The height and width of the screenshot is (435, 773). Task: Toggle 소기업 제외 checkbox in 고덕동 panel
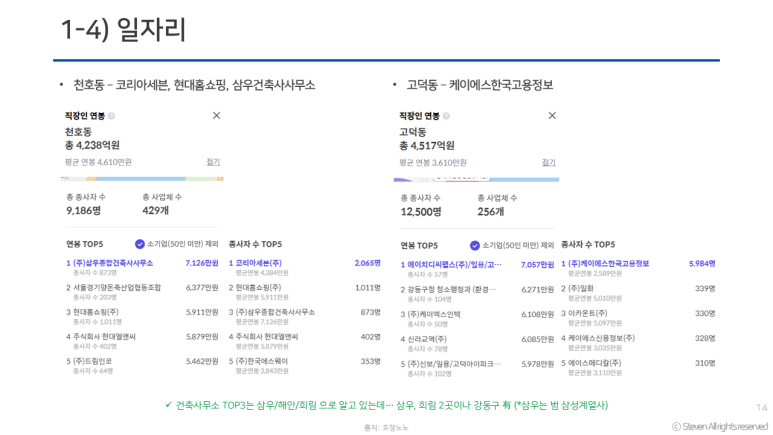click(475, 245)
